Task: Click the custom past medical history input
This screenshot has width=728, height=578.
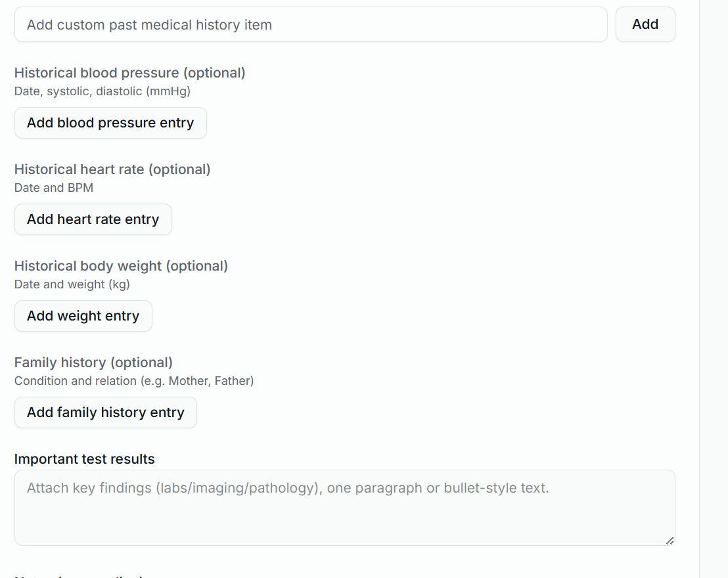Action: point(311,24)
